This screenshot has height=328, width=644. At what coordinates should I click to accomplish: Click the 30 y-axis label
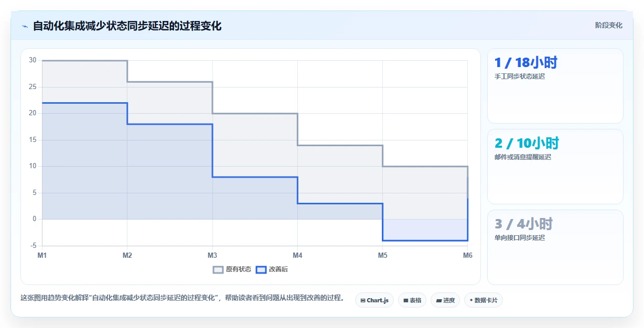[x=33, y=60]
